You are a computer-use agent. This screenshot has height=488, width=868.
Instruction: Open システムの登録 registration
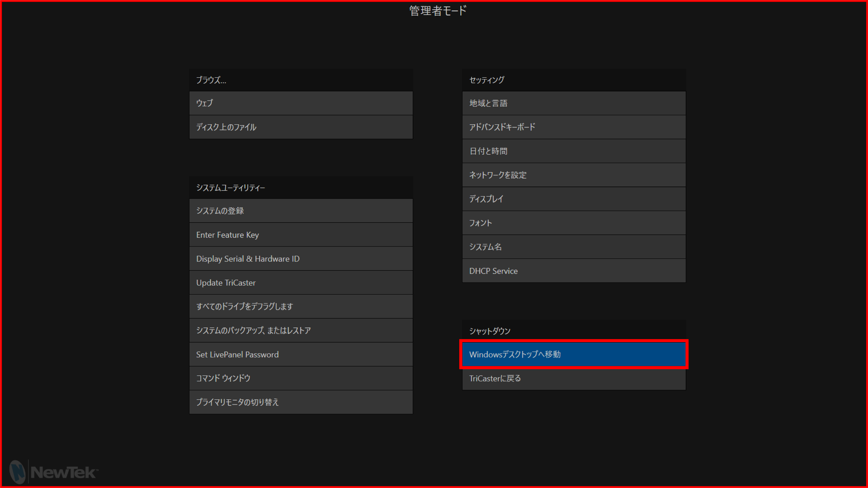pos(301,210)
